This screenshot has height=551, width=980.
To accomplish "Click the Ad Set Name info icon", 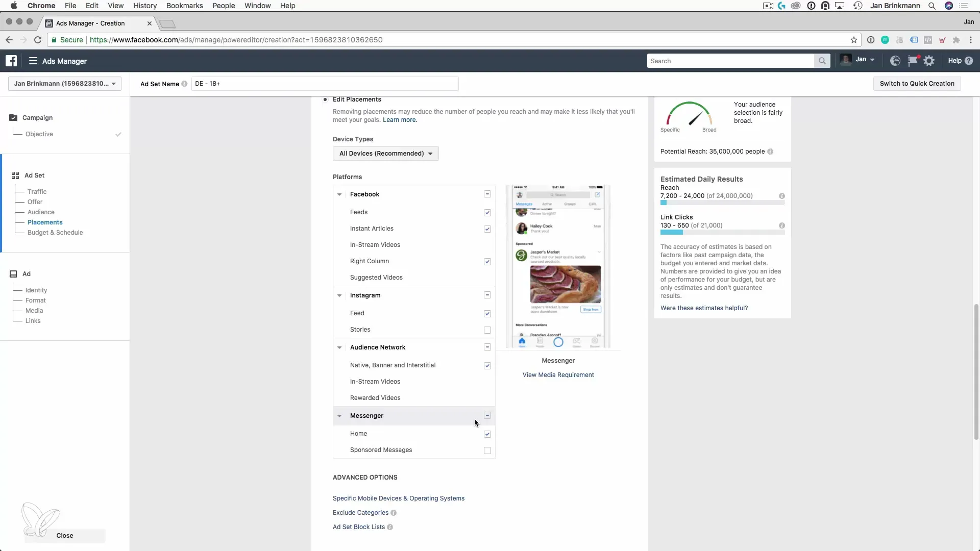I will pyautogui.click(x=184, y=84).
